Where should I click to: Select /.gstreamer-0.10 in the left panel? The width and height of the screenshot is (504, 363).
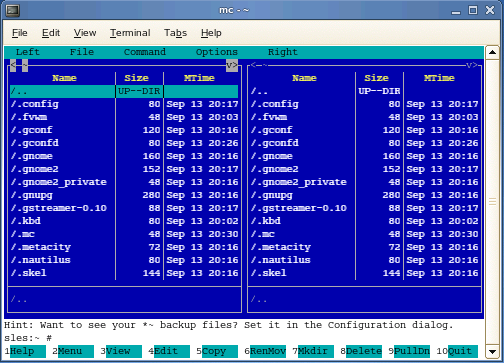(124, 208)
